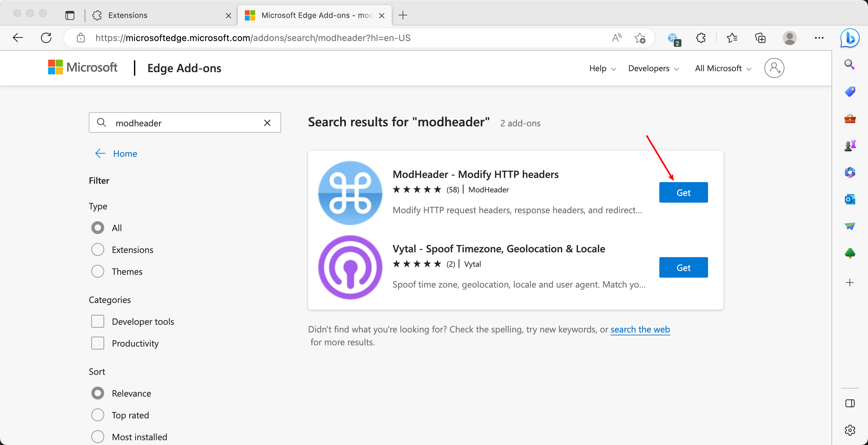
Task: Expand the All Microsoft dropdown
Action: [723, 68]
